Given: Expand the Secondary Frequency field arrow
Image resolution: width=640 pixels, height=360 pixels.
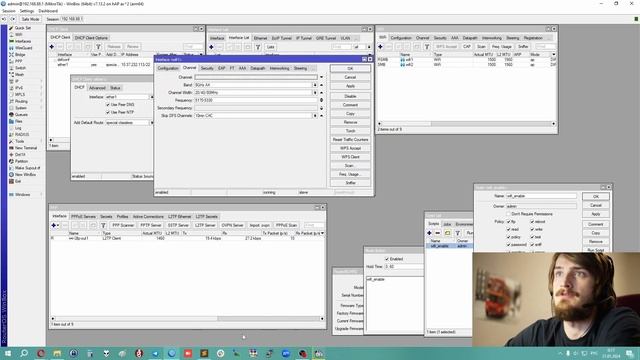Looking at the screenshot, I should (x=322, y=108).
